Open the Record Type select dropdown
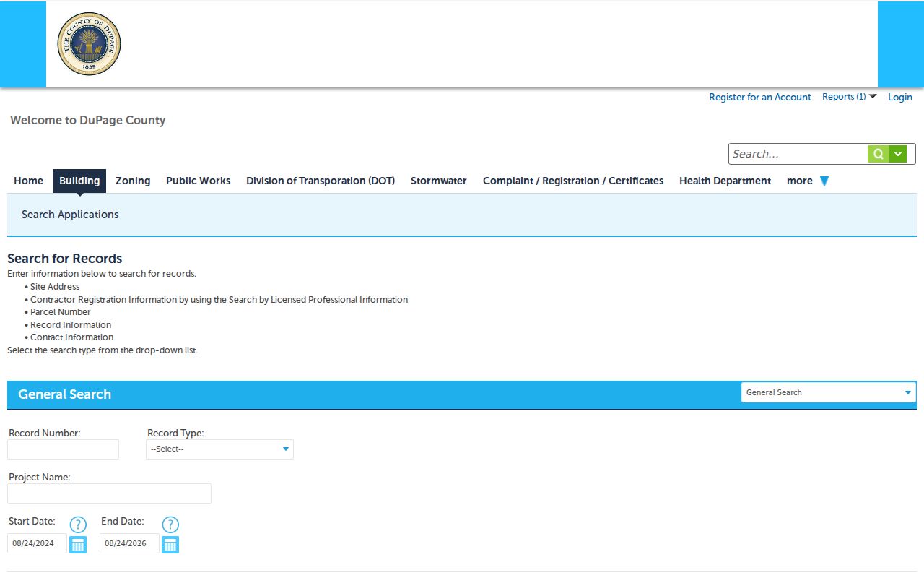The width and height of the screenshot is (924, 578). tap(219, 449)
